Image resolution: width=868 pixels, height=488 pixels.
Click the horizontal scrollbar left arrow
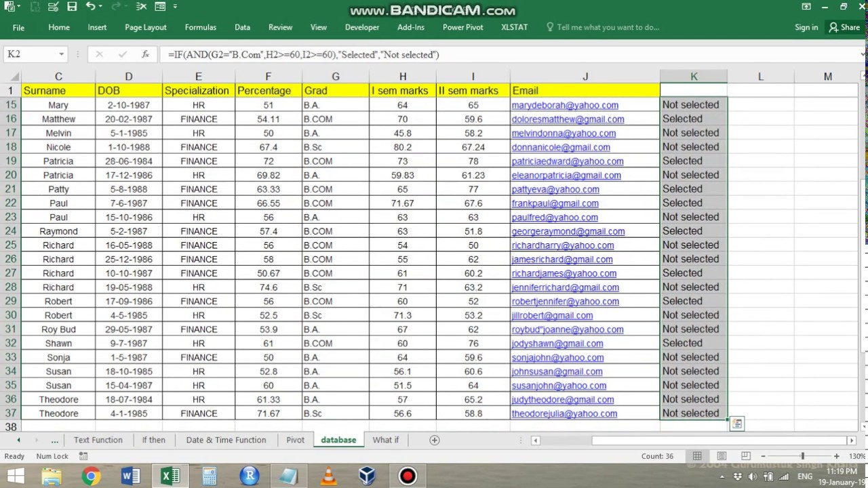pyautogui.click(x=535, y=440)
